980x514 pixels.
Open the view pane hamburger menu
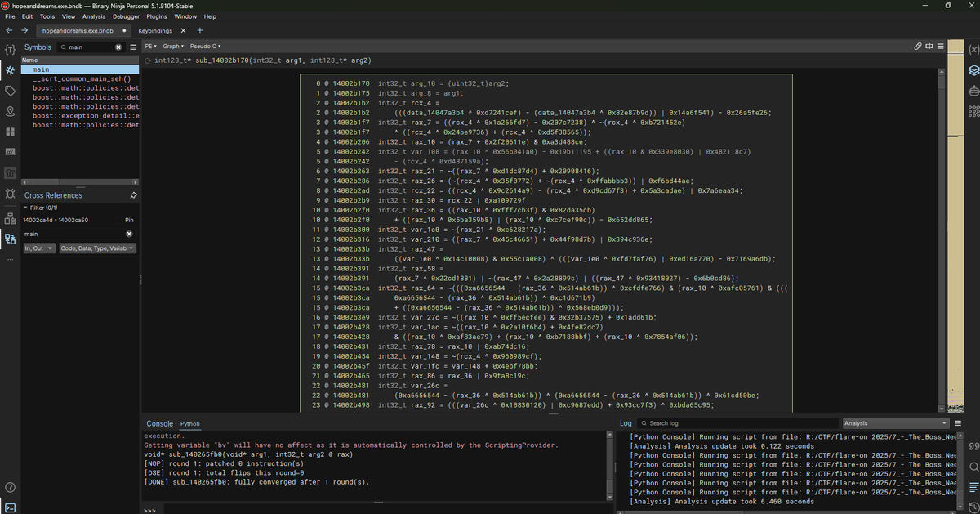pos(940,46)
